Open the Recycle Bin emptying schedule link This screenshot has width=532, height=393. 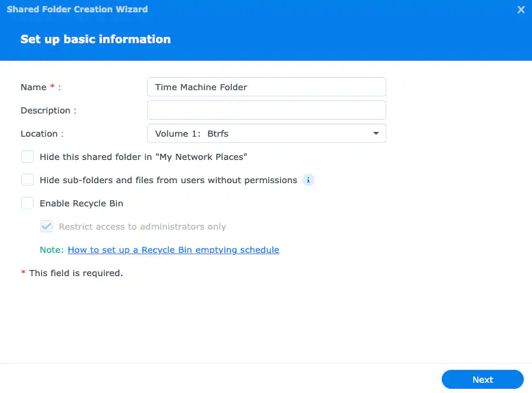(173, 249)
